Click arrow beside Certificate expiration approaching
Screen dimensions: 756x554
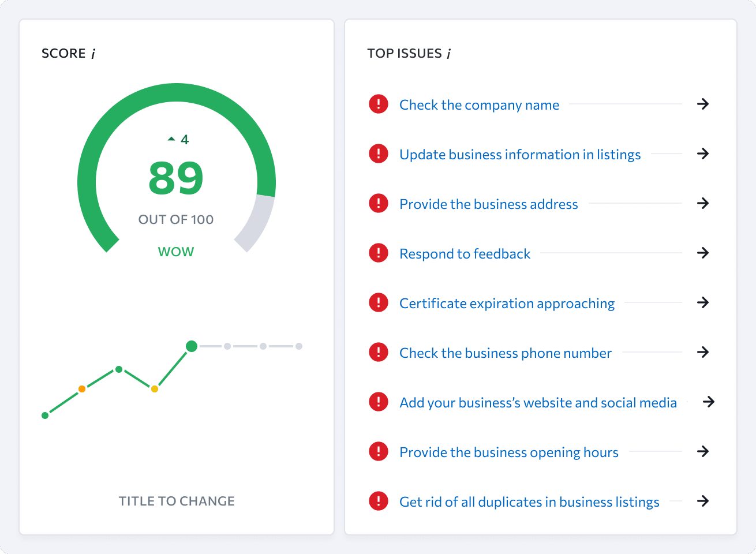coord(703,303)
